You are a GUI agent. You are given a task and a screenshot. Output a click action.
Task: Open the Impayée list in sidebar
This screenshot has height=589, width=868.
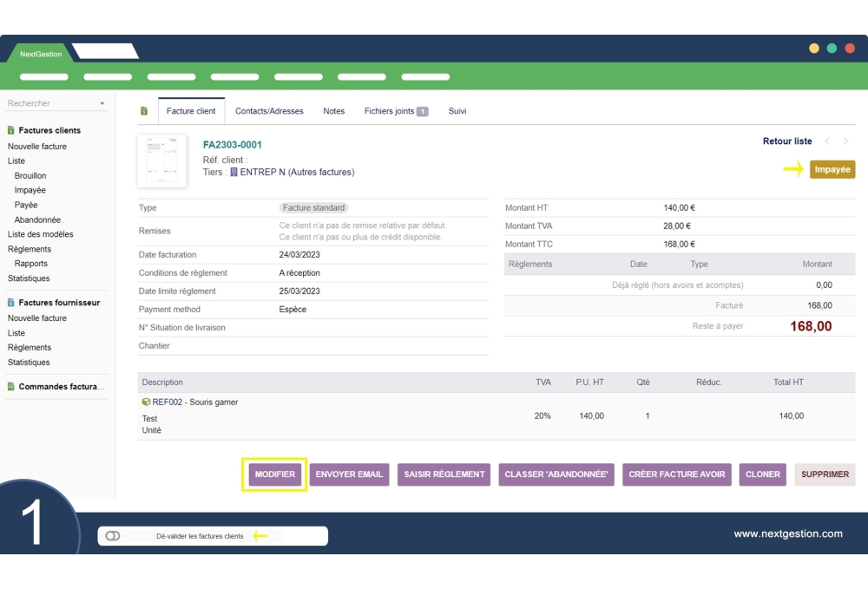click(30, 190)
